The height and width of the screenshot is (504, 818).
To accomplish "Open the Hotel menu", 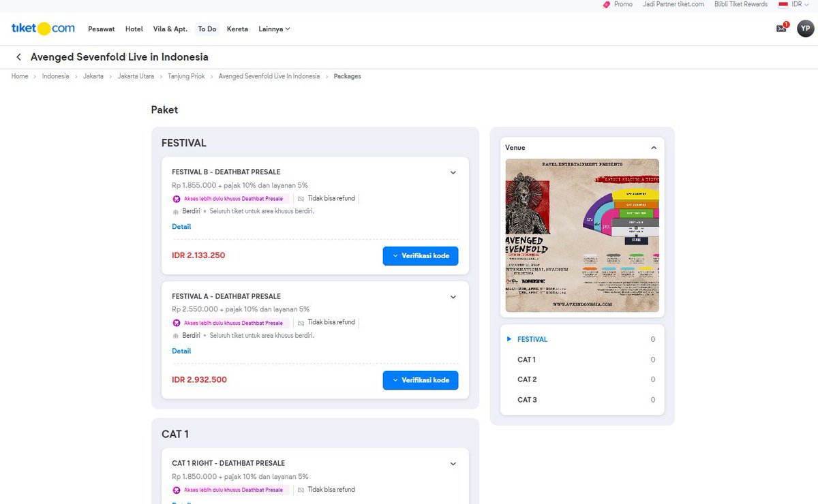I will [x=134, y=29].
